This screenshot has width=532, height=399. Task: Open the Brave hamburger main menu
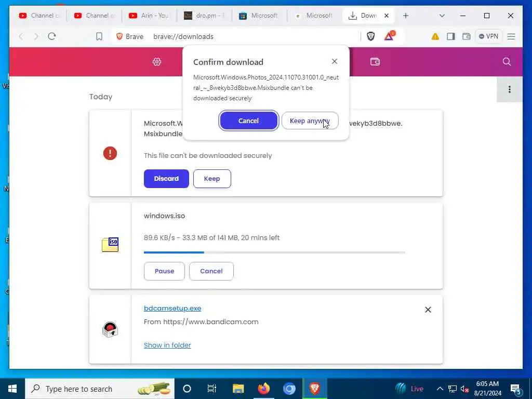(511, 36)
